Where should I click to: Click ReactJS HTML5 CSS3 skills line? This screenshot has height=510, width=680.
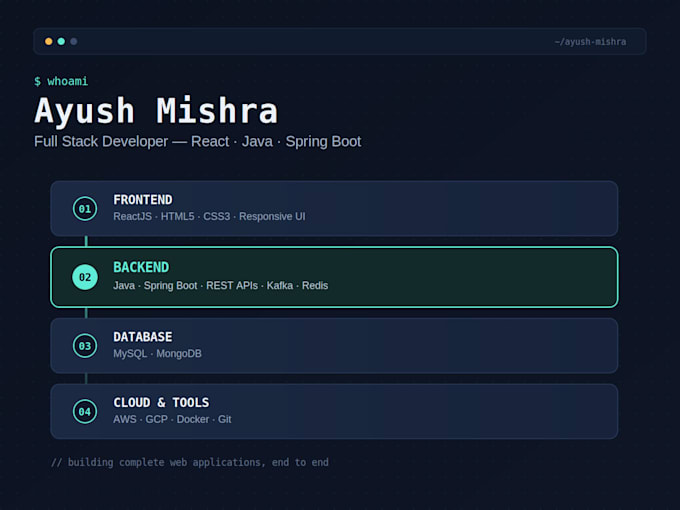[209, 216]
